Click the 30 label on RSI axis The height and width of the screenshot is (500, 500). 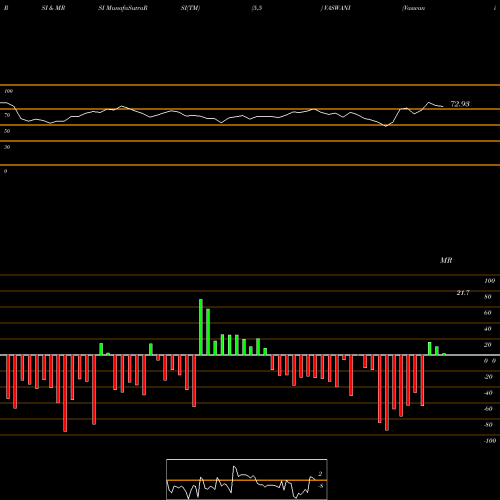(x=7, y=147)
